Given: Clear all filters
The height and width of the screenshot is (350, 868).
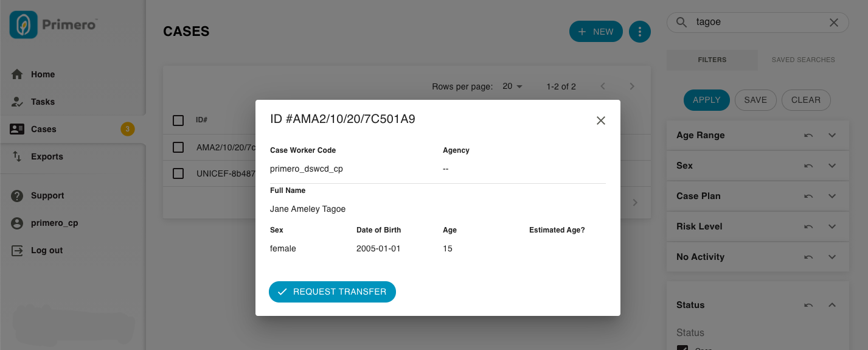Looking at the screenshot, I should 806,100.
